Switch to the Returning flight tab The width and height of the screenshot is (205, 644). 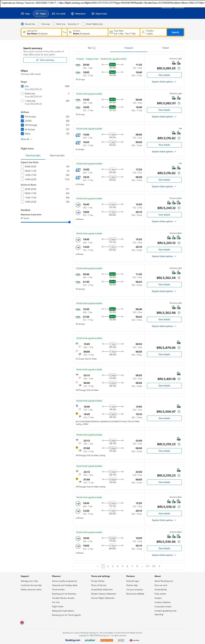57,155
